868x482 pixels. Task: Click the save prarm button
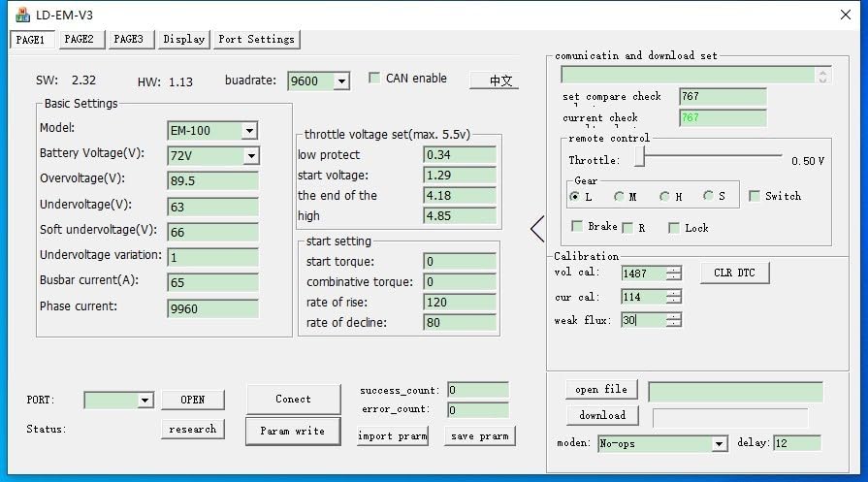click(x=480, y=436)
